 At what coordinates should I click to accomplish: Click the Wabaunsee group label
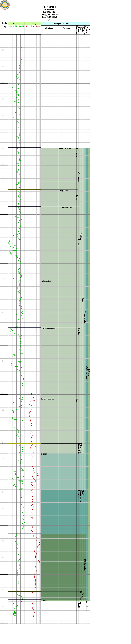pyautogui.click(x=79, y=177)
